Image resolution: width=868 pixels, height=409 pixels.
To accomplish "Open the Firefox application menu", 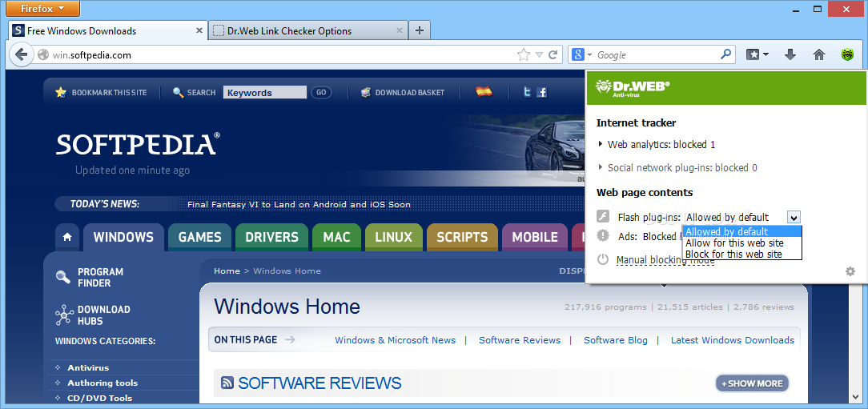I will click(42, 8).
